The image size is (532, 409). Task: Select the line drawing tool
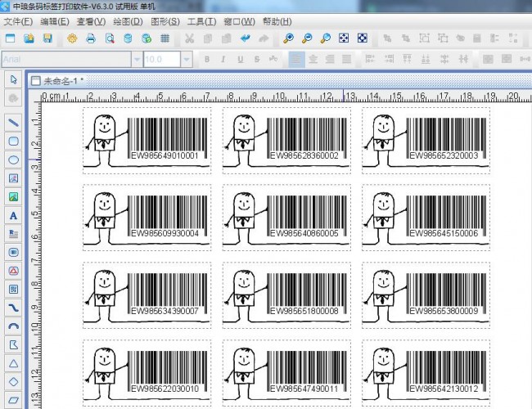13,123
